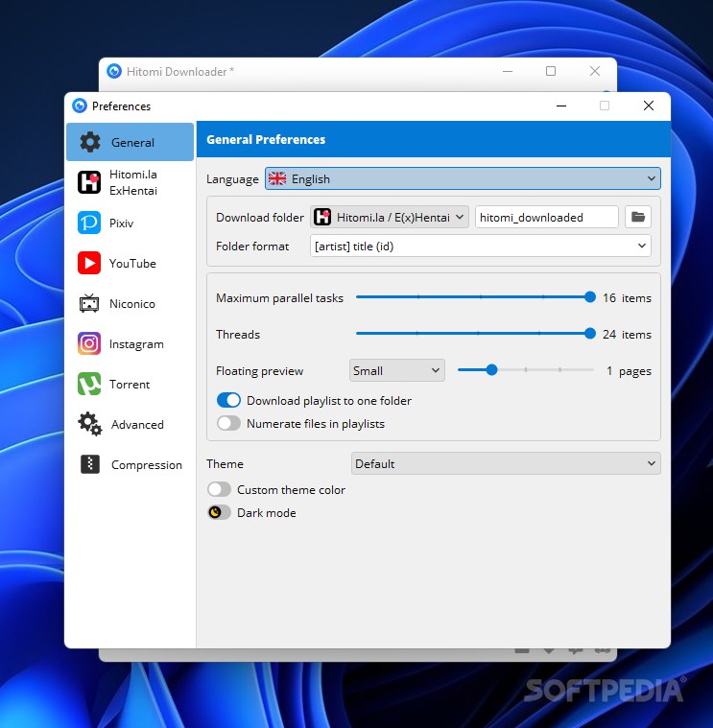Click the Threads slider handle
The image size is (713, 728).
click(590, 334)
